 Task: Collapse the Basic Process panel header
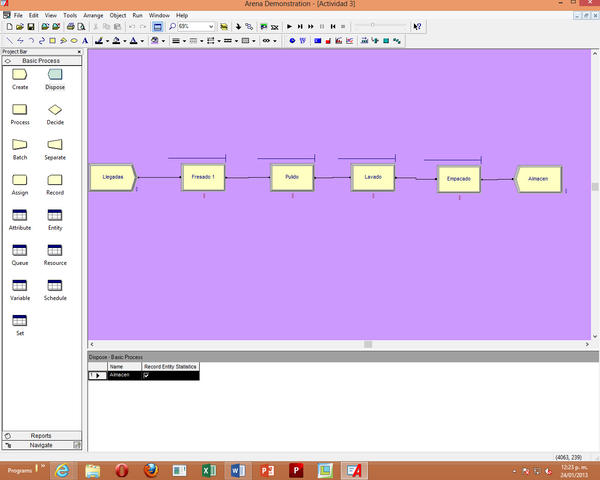tap(42, 60)
